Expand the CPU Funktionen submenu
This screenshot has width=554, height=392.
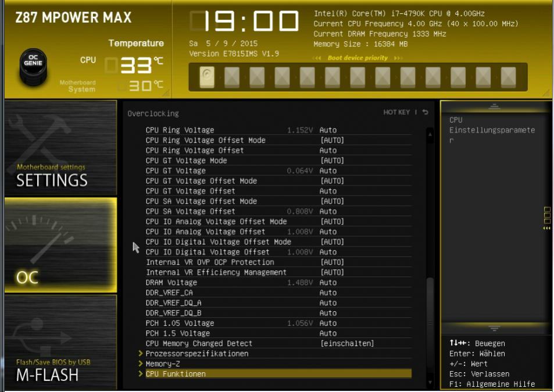[275, 374]
